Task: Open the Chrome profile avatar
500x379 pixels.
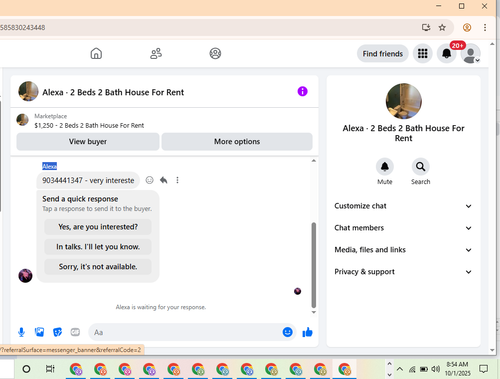Action: tap(467, 27)
